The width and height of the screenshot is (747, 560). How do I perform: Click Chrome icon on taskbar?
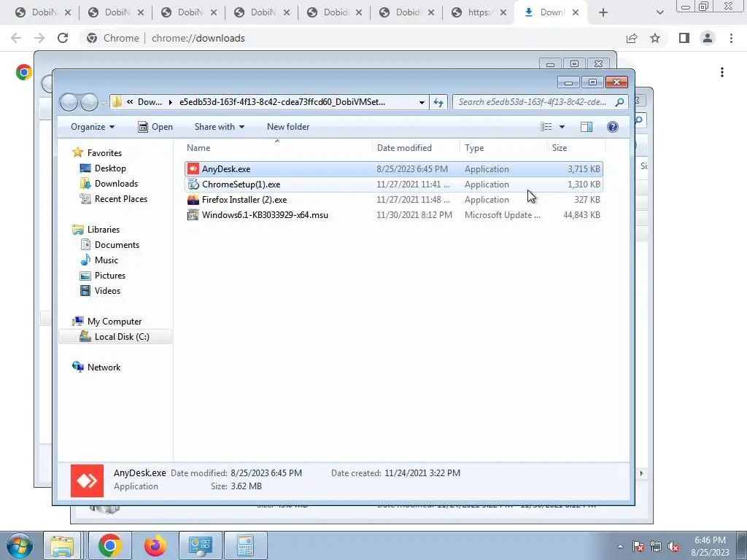click(110, 545)
